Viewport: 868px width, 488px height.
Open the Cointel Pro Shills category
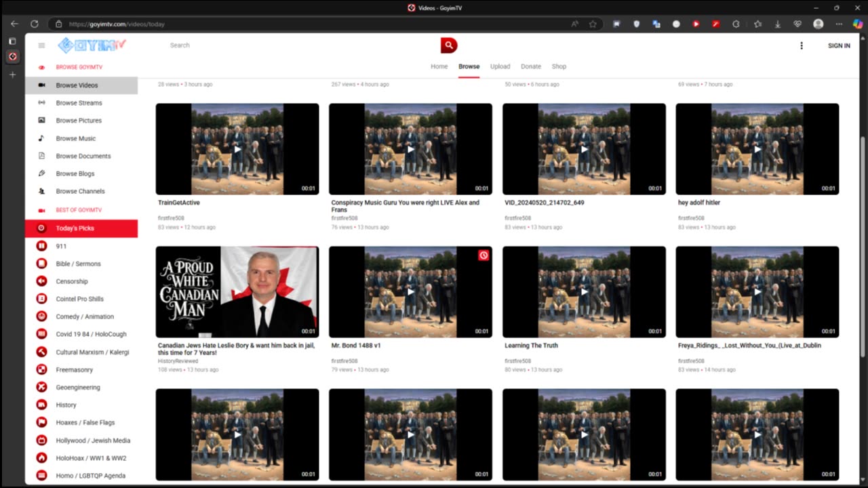[81, 299]
